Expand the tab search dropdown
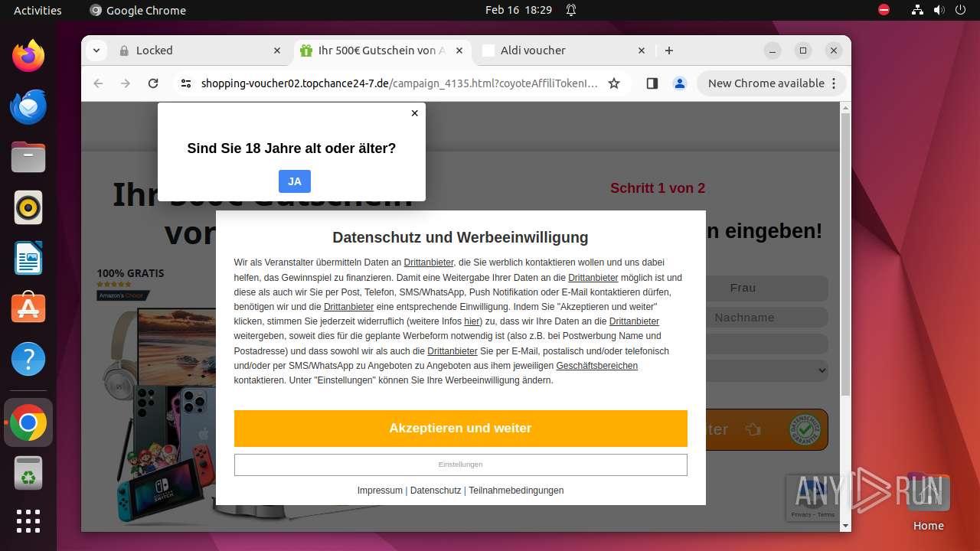Viewport: 980px width, 551px height. [96, 51]
